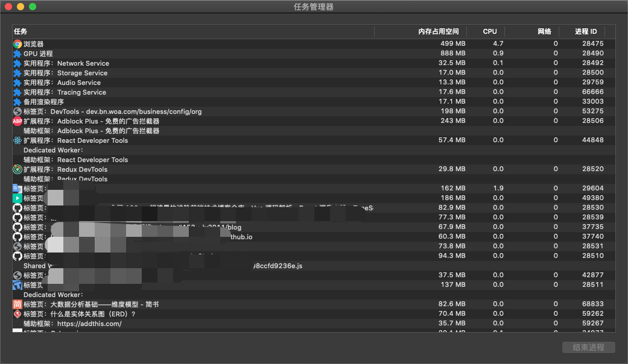
Task: Select the 辅助框架：https://addthis.com/ row
Action: pos(121,323)
